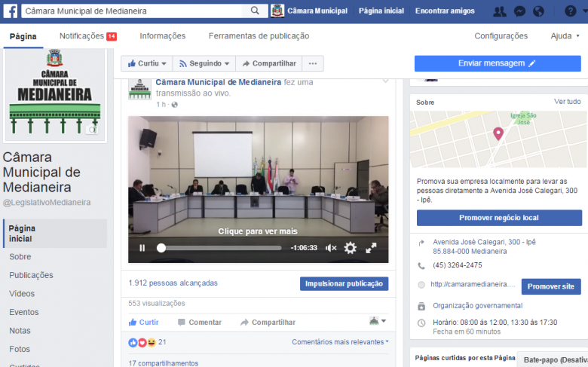Unmute the video with the speaker icon
The width and height of the screenshot is (588, 367).
click(331, 248)
